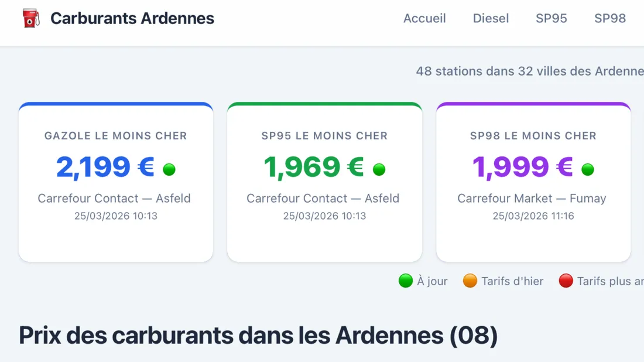Open the Accueil page
The height and width of the screenshot is (362, 644).
tap(425, 18)
